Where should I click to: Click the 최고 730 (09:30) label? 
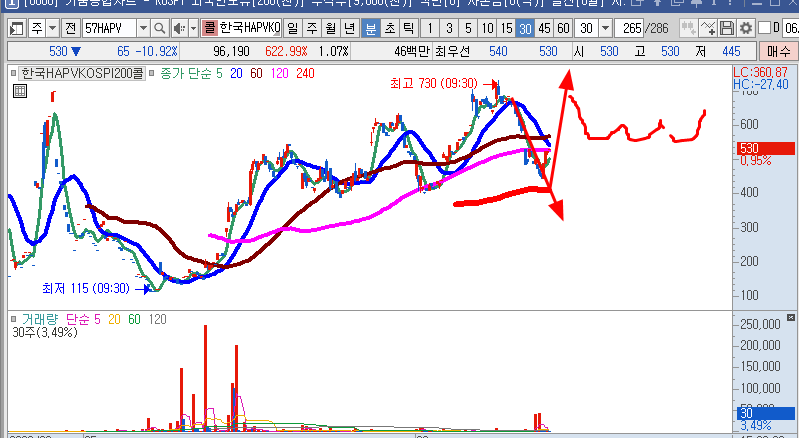click(434, 83)
